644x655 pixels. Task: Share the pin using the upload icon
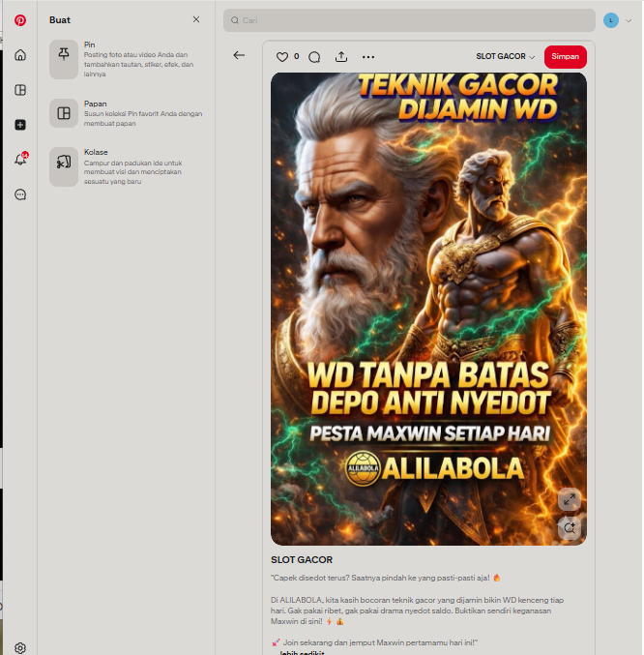click(341, 57)
